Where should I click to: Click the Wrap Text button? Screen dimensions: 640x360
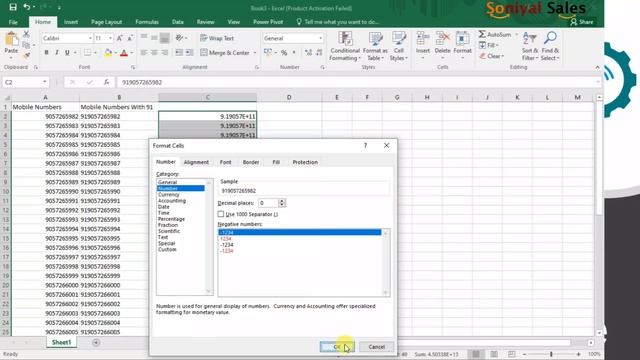click(217, 38)
